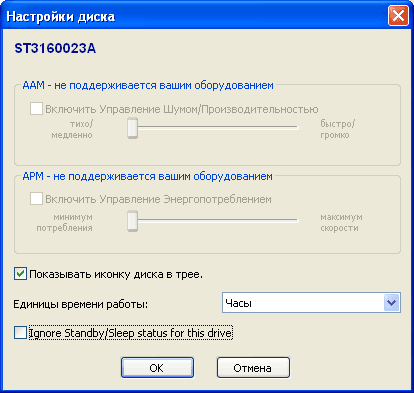Toggle Включить Управление Шумом/Производительностью checkbox
The height and width of the screenshot is (393, 414).
pos(36,109)
